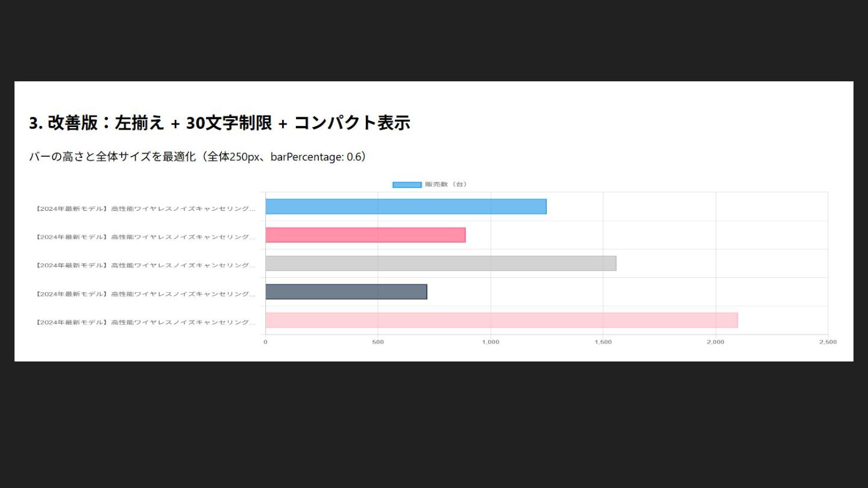Click the product label beside the bright pink bar
868x488 pixels.
pyautogui.click(x=145, y=237)
